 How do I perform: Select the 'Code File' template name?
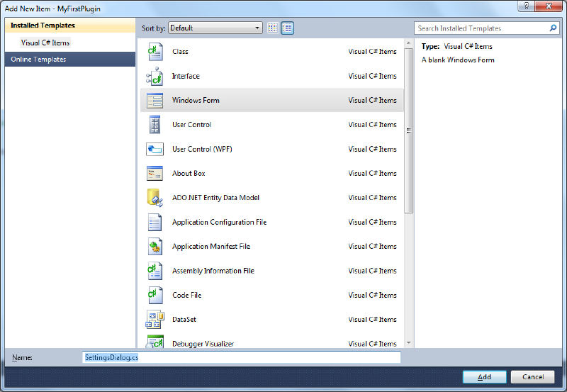pos(186,295)
